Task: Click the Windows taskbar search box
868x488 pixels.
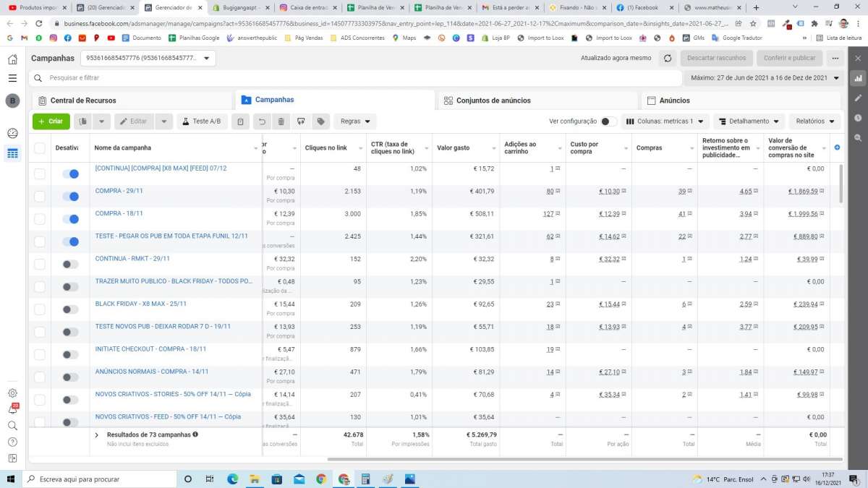Action: (x=98, y=479)
